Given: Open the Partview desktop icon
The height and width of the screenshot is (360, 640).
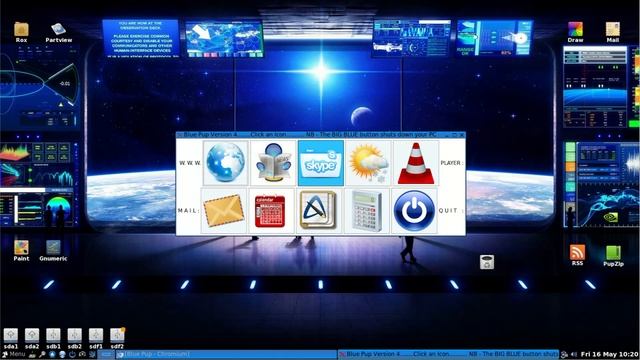Looking at the screenshot, I should click(x=59, y=32).
